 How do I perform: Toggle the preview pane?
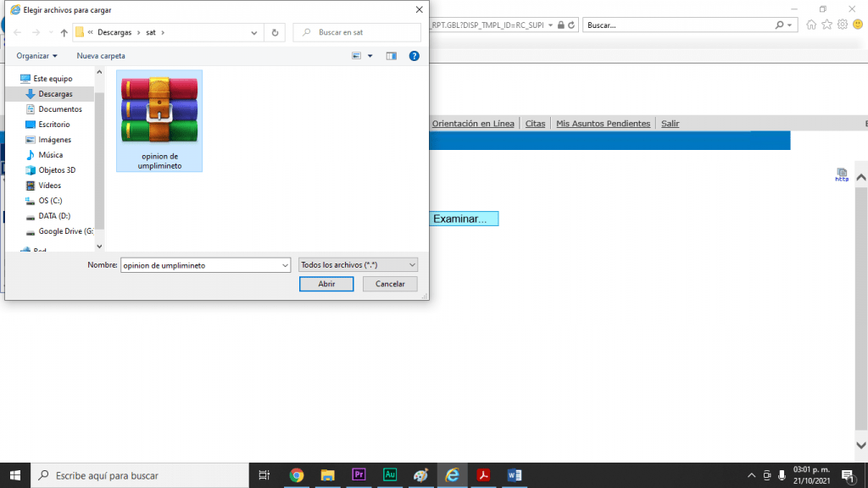pyautogui.click(x=392, y=56)
